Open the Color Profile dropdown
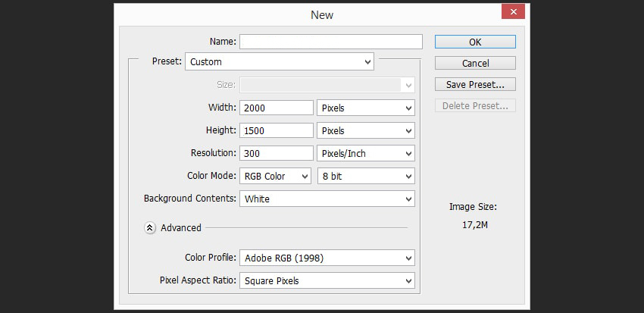The width and height of the screenshot is (644, 313). (x=327, y=258)
